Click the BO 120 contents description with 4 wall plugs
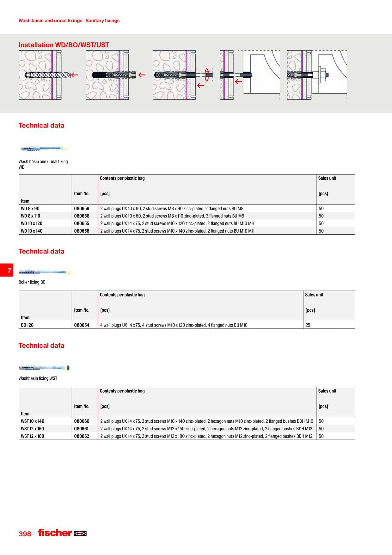 tap(174, 325)
